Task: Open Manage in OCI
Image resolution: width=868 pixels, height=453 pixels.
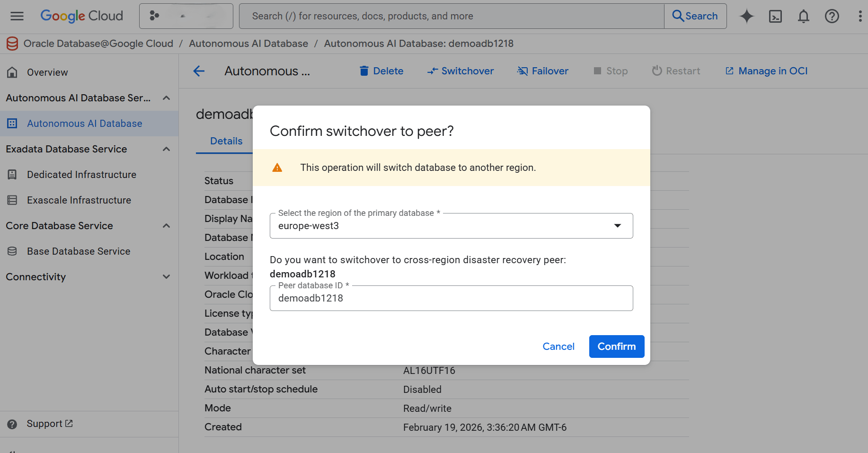Action: [x=766, y=71]
